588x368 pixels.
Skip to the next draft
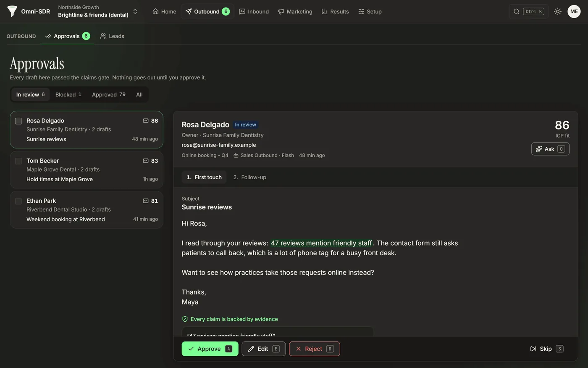[x=546, y=349]
